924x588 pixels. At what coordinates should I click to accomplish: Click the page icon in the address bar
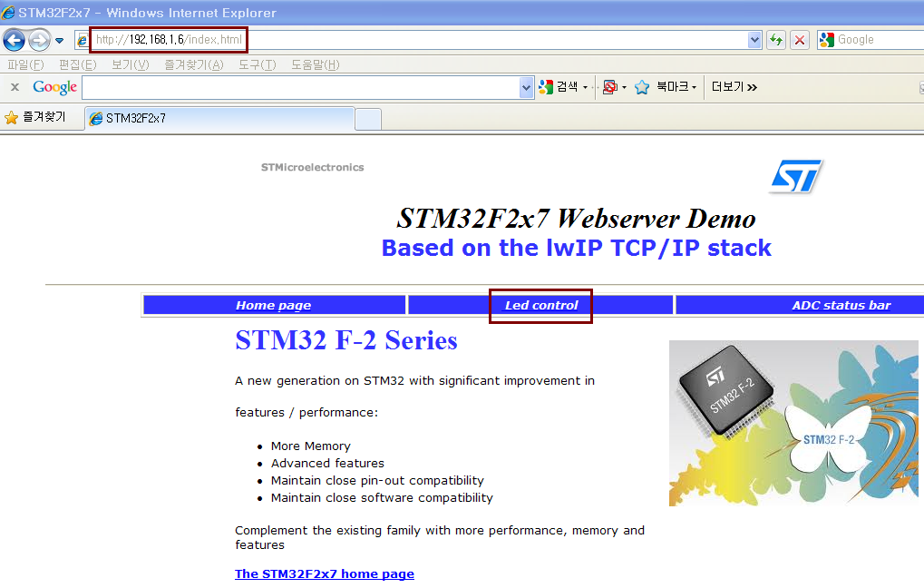coord(83,40)
